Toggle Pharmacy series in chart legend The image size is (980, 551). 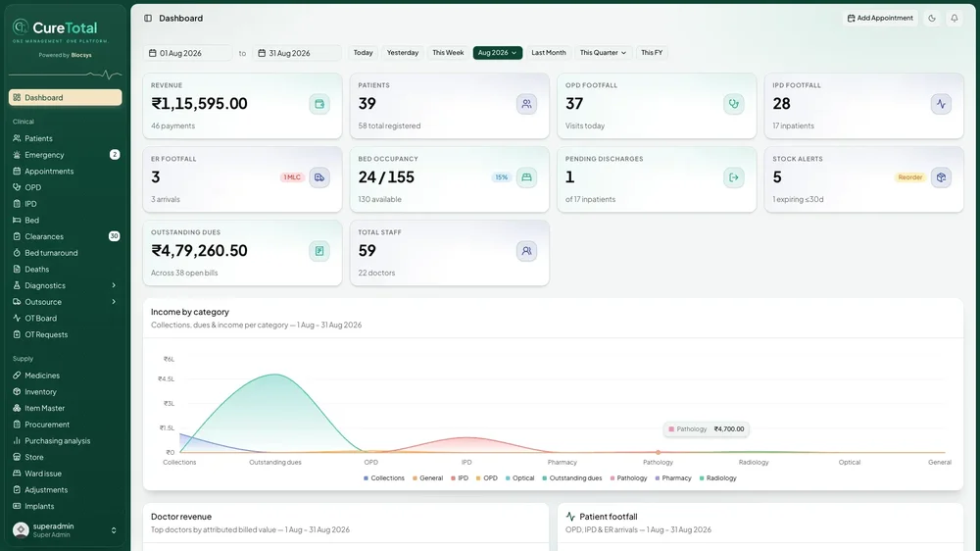click(x=673, y=478)
